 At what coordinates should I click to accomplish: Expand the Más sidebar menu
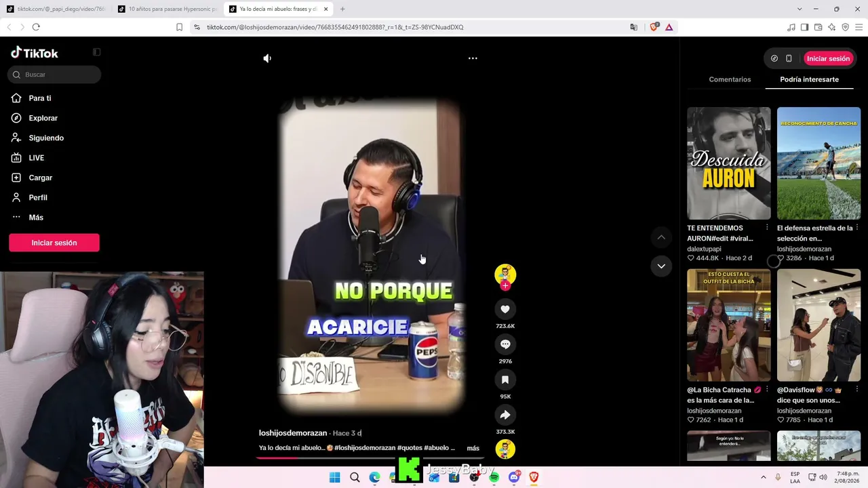click(x=27, y=218)
